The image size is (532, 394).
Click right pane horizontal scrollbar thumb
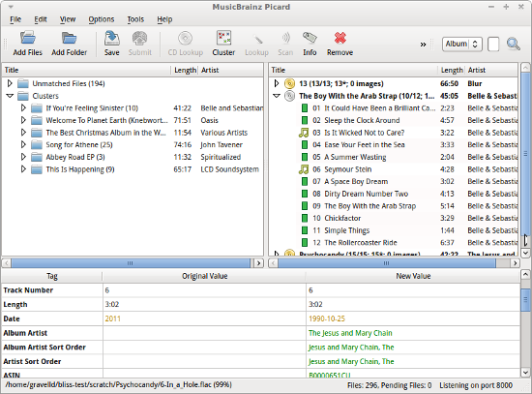coord(387,263)
